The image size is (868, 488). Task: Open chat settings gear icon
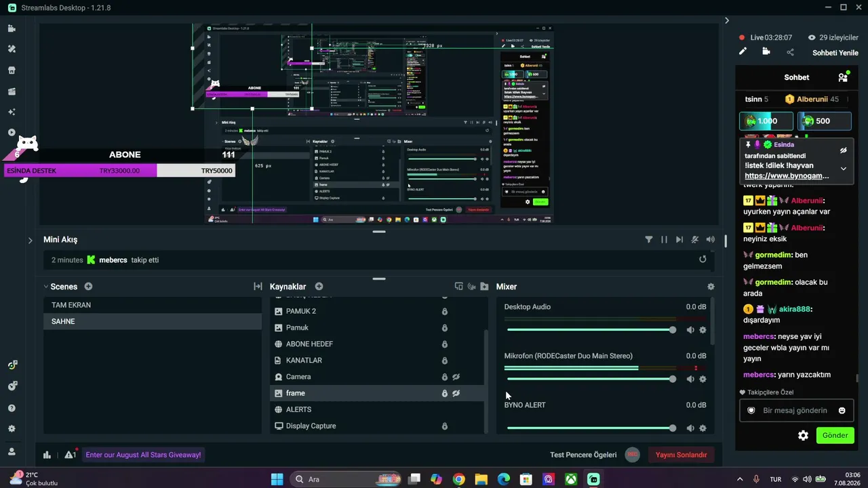click(803, 436)
